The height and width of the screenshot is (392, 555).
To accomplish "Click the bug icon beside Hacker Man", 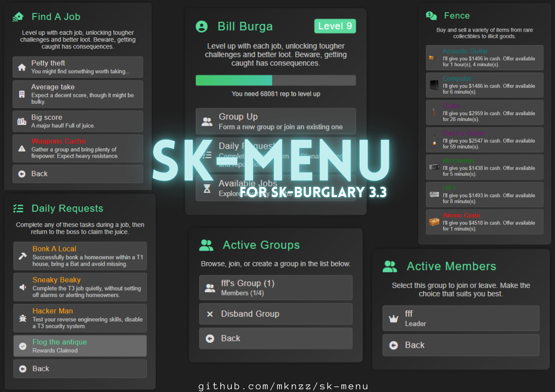I will pyautogui.click(x=22, y=319).
